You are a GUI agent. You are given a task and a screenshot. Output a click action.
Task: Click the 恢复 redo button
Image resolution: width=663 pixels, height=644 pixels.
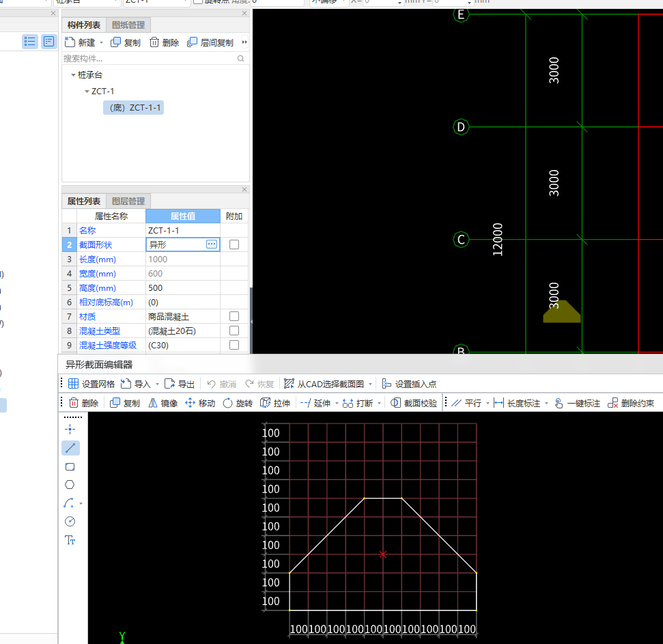tap(259, 384)
